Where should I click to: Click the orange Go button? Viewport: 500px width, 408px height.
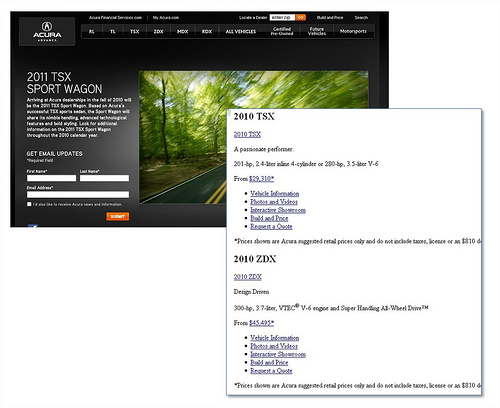(301, 17)
